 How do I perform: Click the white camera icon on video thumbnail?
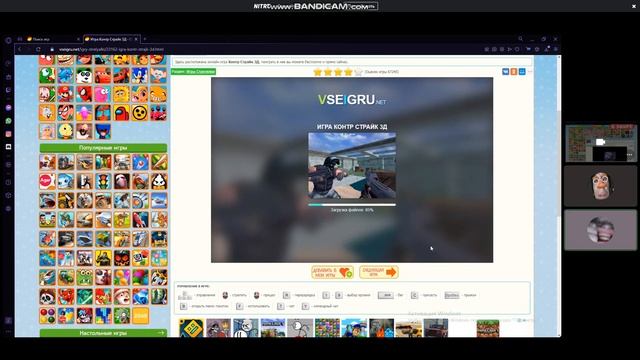tap(600, 142)
